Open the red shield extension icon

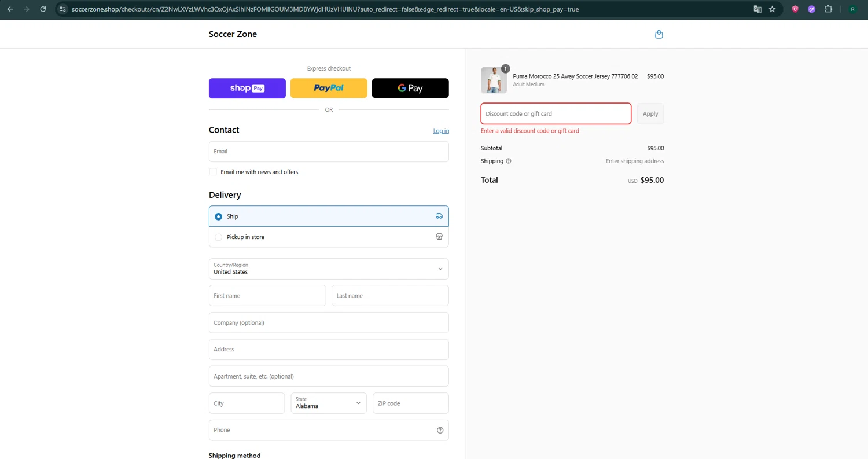click(795, 9)
